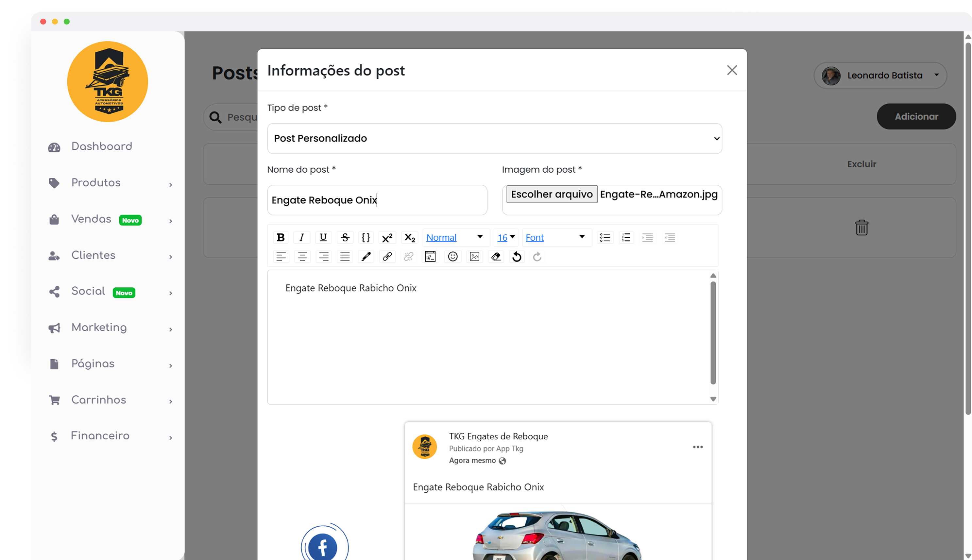Click Escolher arquivo file button
Screen dimensions: 972x560
tap(552, 194)
